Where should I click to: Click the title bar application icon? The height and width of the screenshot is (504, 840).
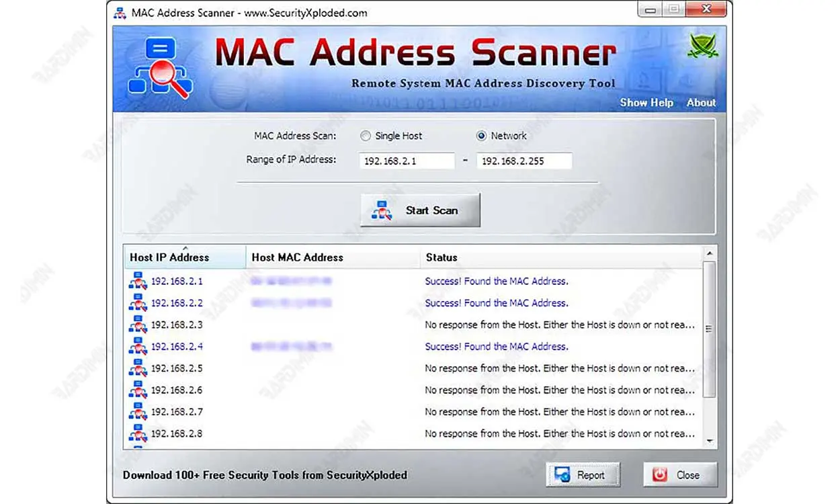120,13
